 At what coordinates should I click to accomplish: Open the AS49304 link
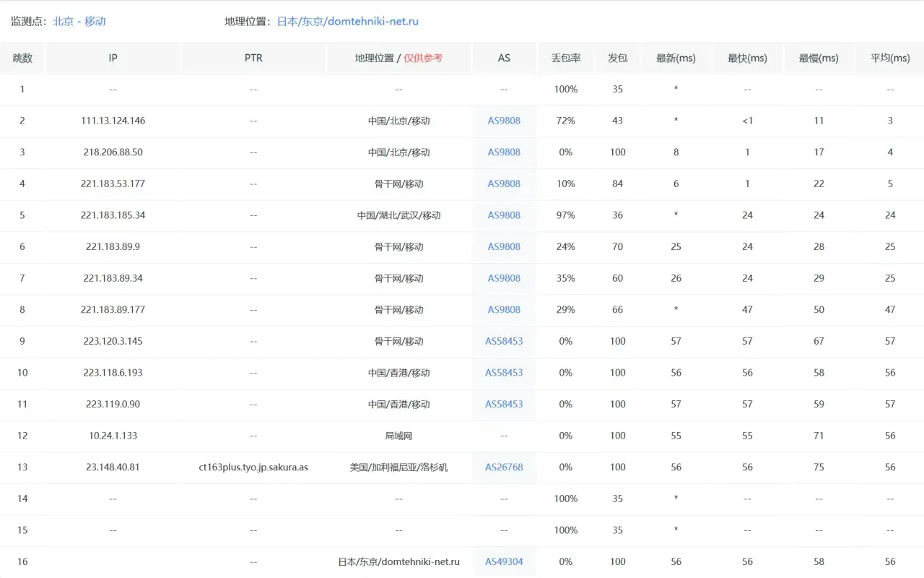pos(504,562)
